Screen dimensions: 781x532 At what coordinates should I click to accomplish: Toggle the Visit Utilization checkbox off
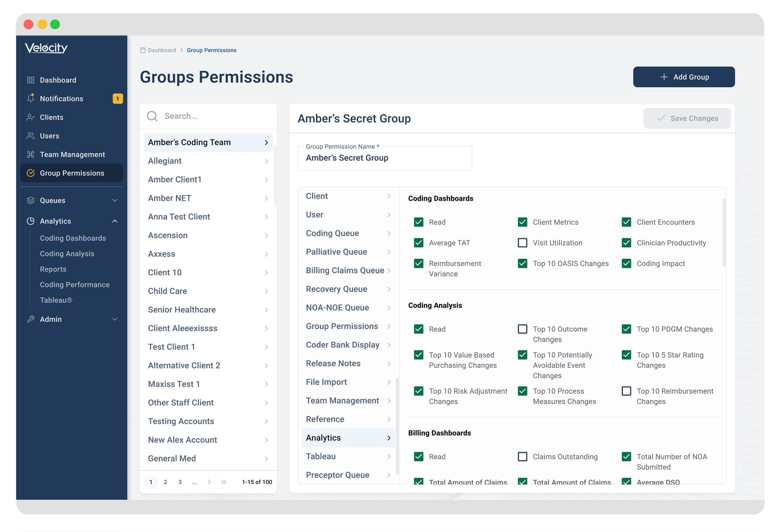coord(522,243)
